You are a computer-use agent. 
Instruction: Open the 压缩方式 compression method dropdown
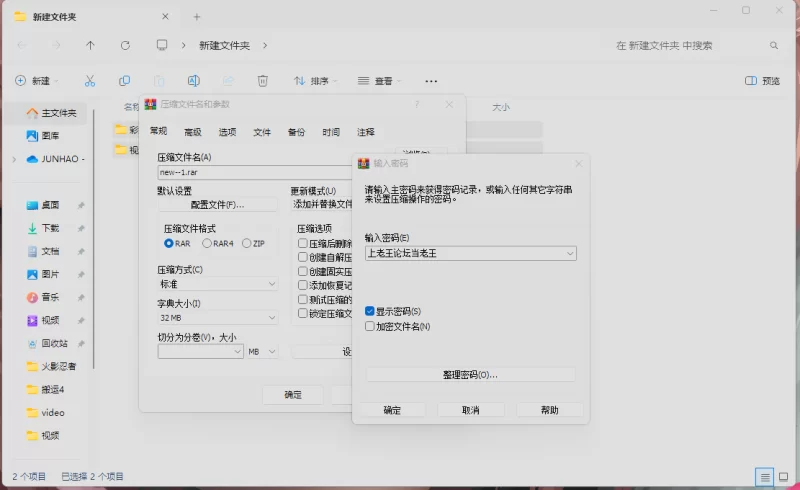(x=217, y=284)
